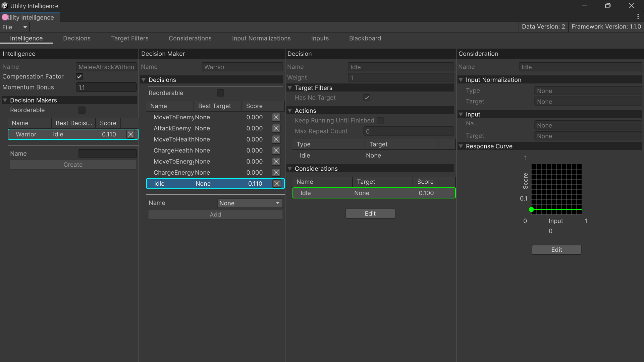This screenshot has height=362, width=644.
Task: Select the MoveToEnergy decision row
Action: [x=215, y=162]
